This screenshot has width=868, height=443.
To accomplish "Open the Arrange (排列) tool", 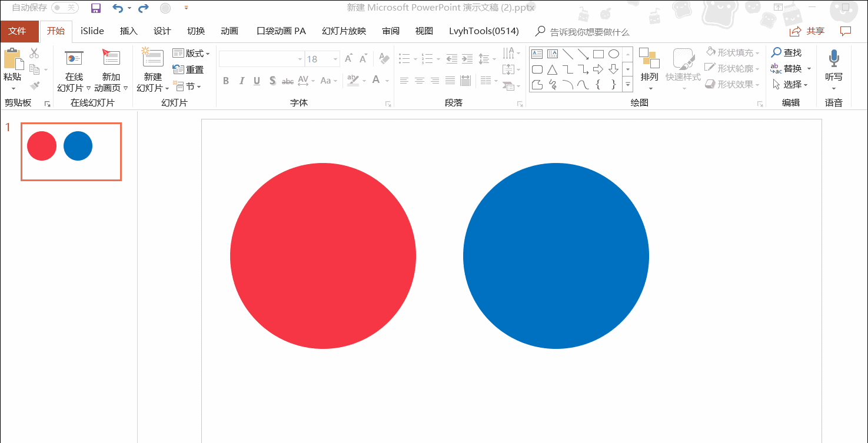I will (650, 65).
